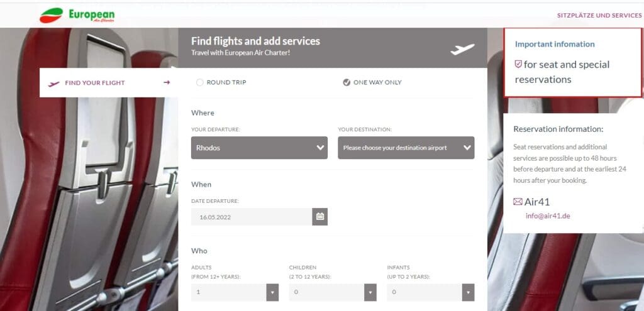Click the purple plane icon beside Find Your Flight
The image size is (644, 311).
(x=54, y=83)
